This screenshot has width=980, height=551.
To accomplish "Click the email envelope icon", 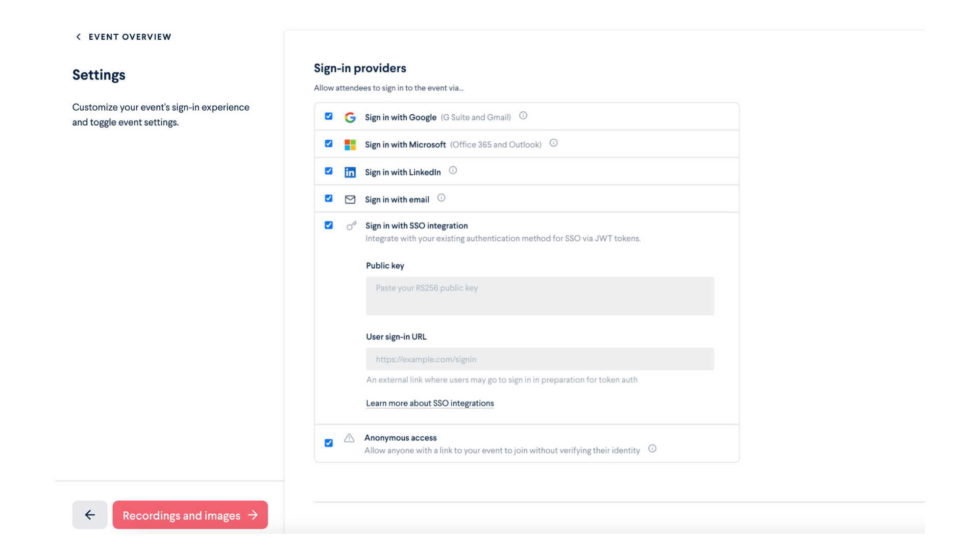I will [x=350, y=199].
